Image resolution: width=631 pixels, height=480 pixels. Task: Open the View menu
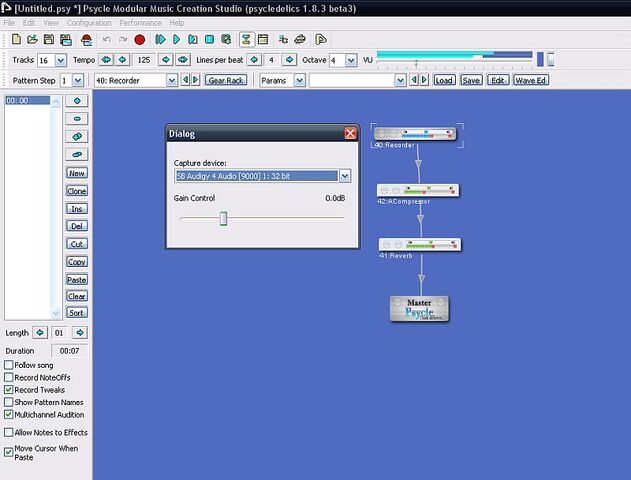pyautogui.click(x=51, y=23)
